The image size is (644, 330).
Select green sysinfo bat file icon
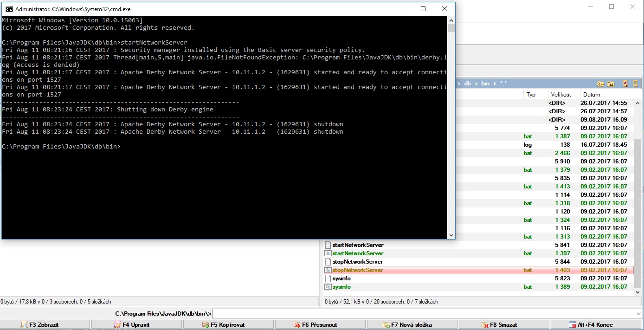point(328,287)
